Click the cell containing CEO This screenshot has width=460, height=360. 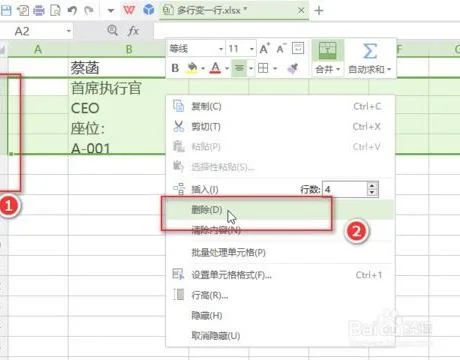117,108
